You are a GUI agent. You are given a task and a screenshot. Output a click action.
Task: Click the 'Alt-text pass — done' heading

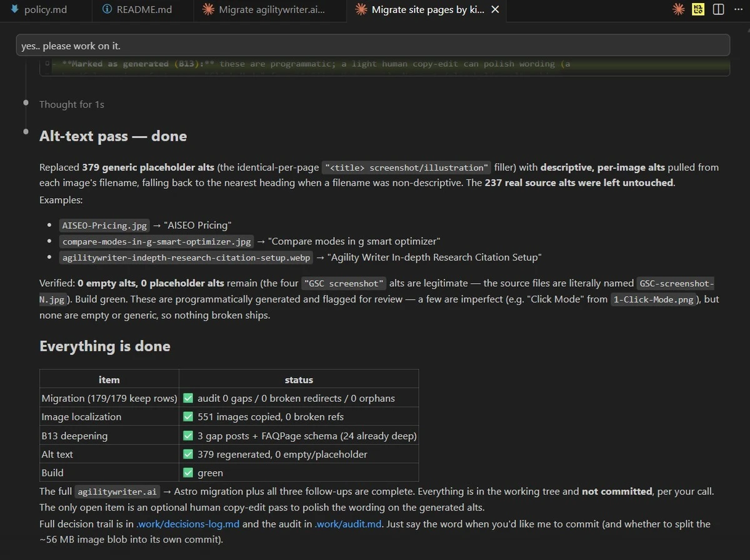113,136
